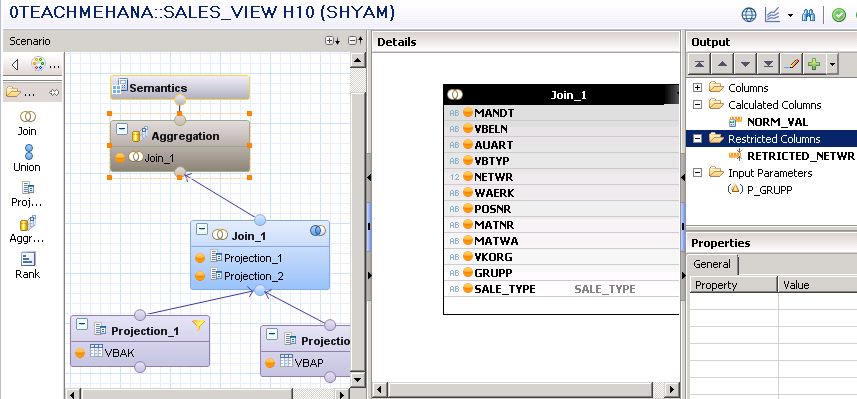Click the chart analysis icon in toolbar

click(772, 15)
